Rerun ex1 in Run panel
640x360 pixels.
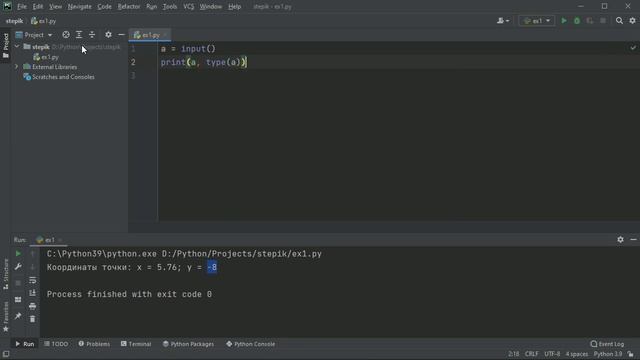[18, 253]
